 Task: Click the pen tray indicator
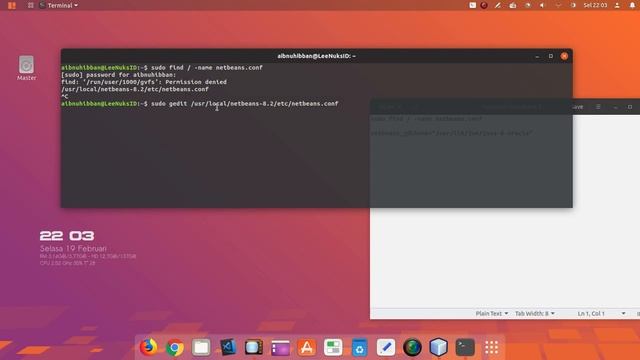tap(498, 5)
